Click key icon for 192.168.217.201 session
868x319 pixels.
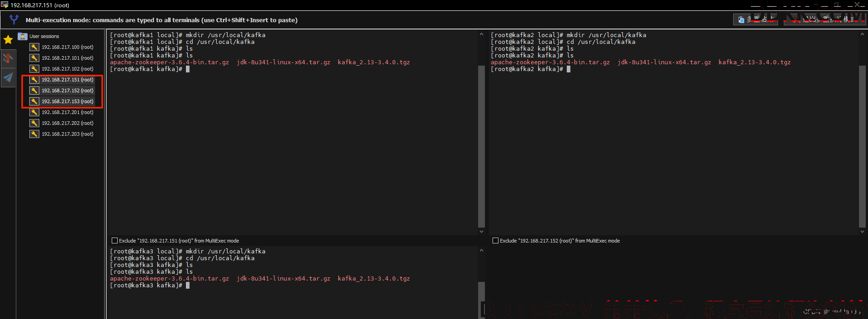(34, 112)
